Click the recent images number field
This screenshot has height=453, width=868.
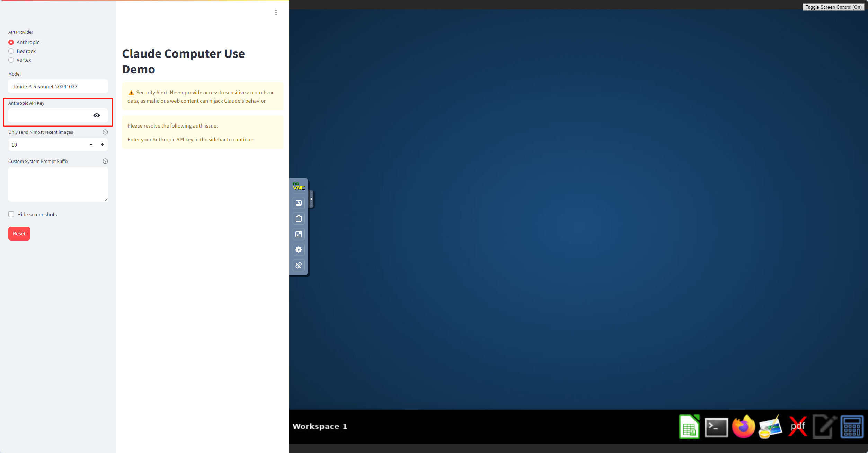point(47,145)
